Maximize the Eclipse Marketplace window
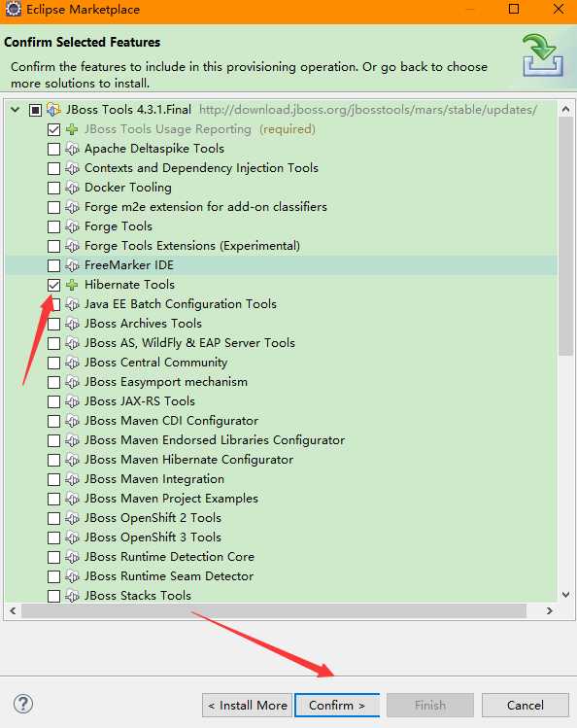This screenshot has width=577, height=728. tap(514, 9)
